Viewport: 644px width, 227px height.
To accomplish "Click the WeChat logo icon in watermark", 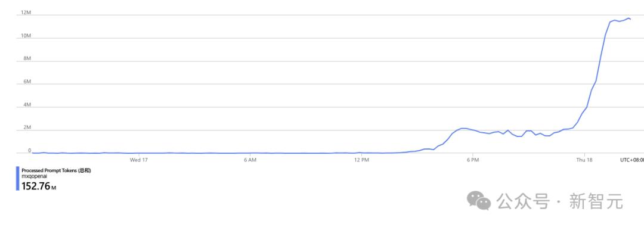I will 479,201.
